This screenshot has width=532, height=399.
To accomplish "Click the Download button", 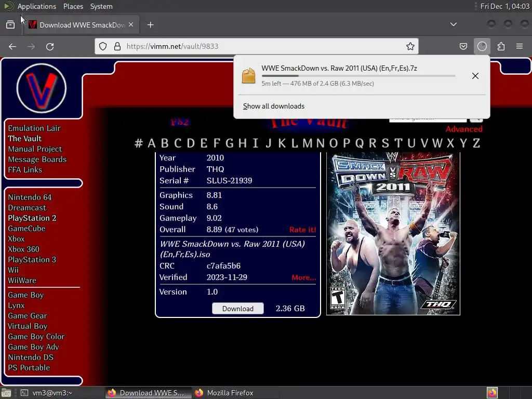I will (x=238, y=309).
